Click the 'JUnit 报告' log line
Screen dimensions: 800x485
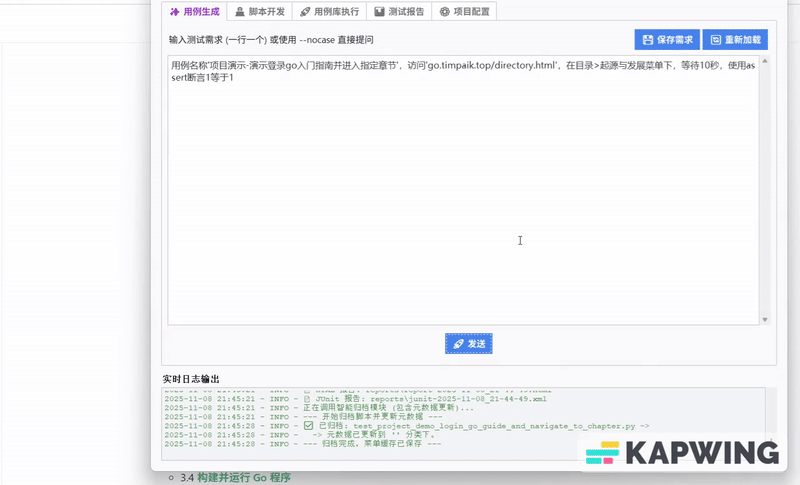(355, 399)
